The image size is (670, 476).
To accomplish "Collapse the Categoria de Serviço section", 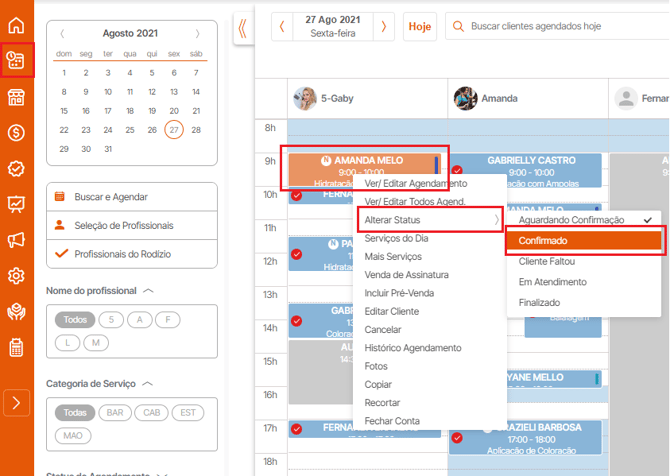I will tap(147, 384).
